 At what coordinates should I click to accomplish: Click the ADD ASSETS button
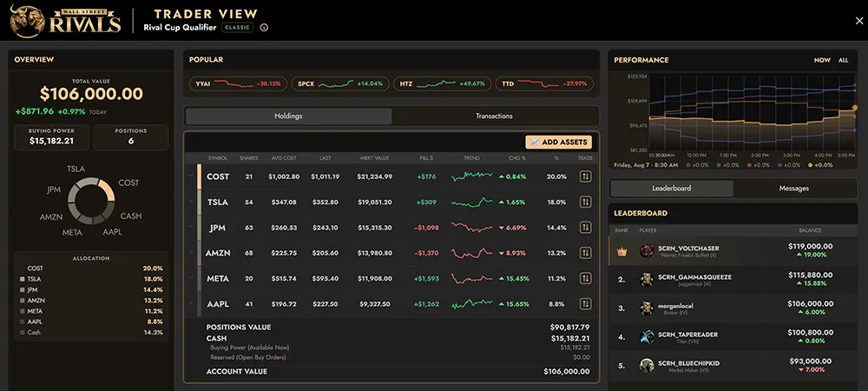[558, 142]
